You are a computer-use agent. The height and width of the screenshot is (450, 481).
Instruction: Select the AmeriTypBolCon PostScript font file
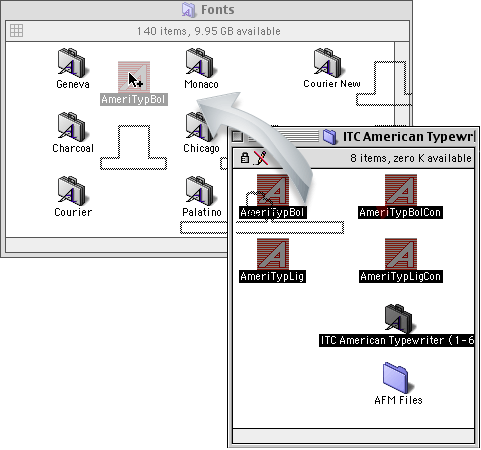pyautogui.click(x=401, y=190)
